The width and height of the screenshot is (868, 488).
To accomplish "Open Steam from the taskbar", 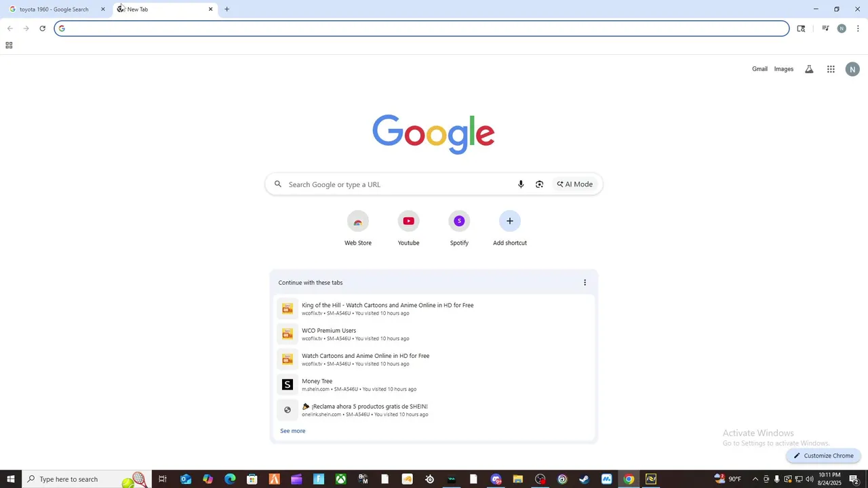I will coord(585,479).
